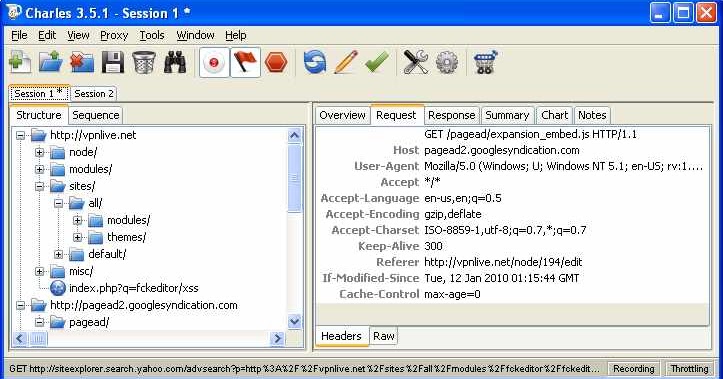Open Settings with the gear icon
Viewport: 723px width, 379px height.
click(446, 62)
